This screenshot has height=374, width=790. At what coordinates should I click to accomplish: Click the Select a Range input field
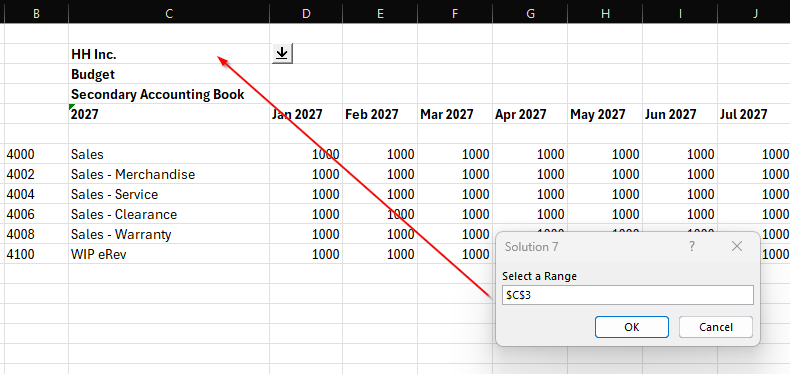(x=628, y=295)
